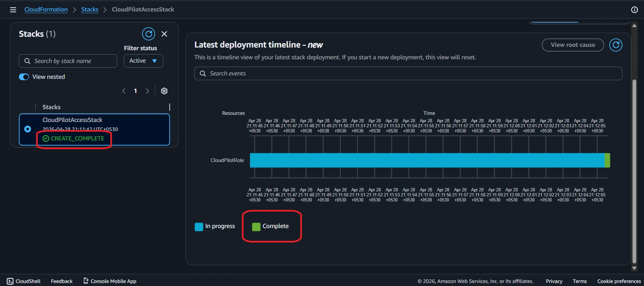Screen dimensions: 644x286
Task: Click the scrollbar up arrow
Action: (x=634, y=26)
